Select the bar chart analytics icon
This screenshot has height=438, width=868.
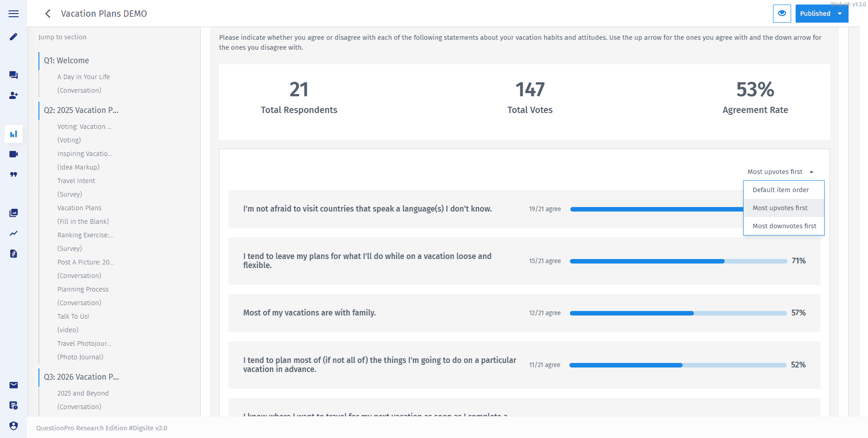14,134
